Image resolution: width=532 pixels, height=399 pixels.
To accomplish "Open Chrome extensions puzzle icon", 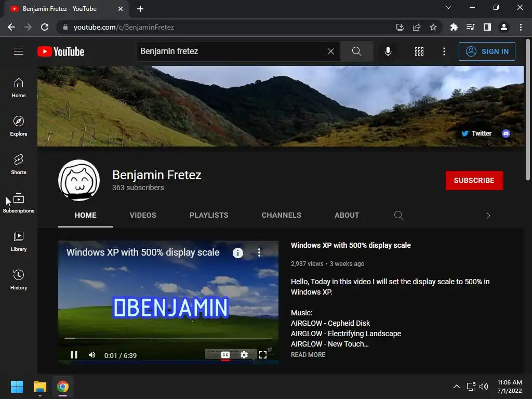I will 454,27.
